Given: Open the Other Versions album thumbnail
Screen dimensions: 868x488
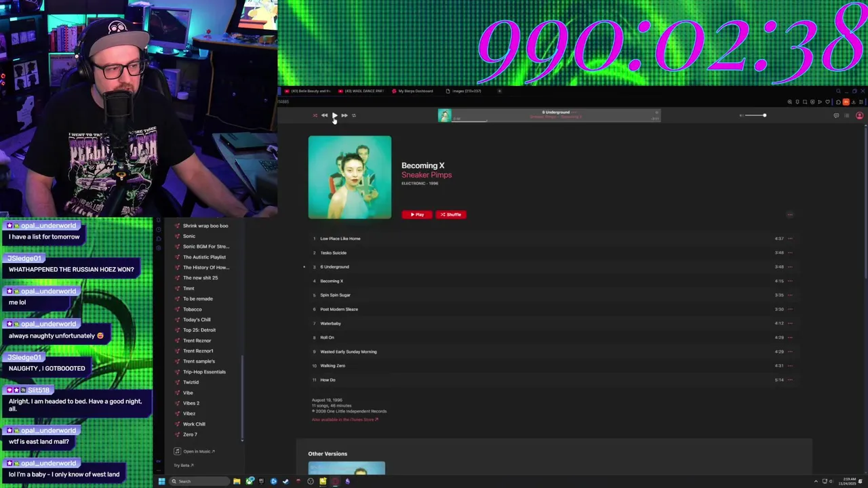Looking at the screenshot, I should pos(347,468).
